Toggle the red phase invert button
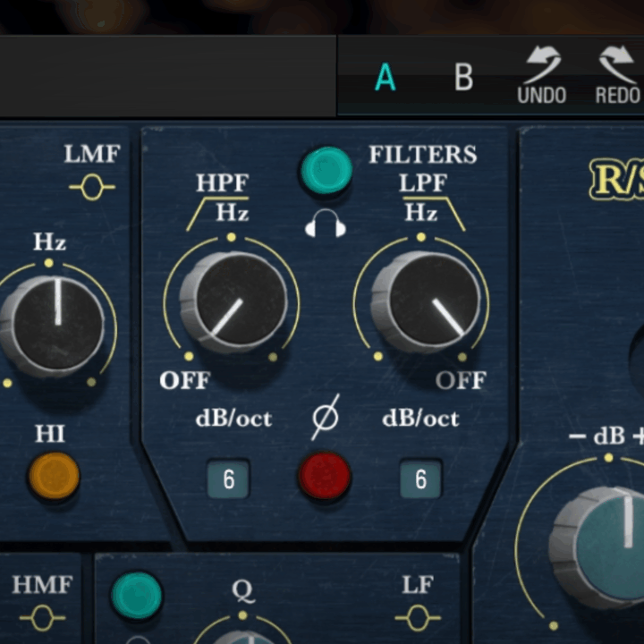The image size is (644, 644). click(x=325, y=475)
